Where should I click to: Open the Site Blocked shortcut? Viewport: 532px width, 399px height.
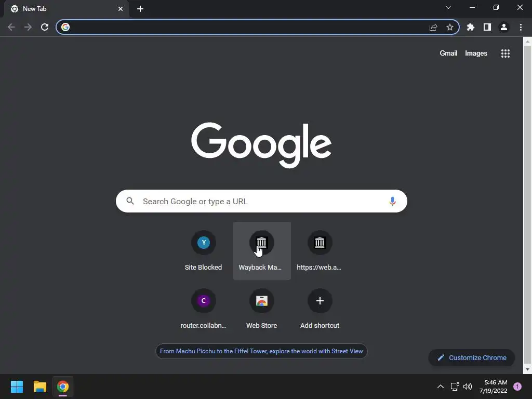(x=203, y=251)
